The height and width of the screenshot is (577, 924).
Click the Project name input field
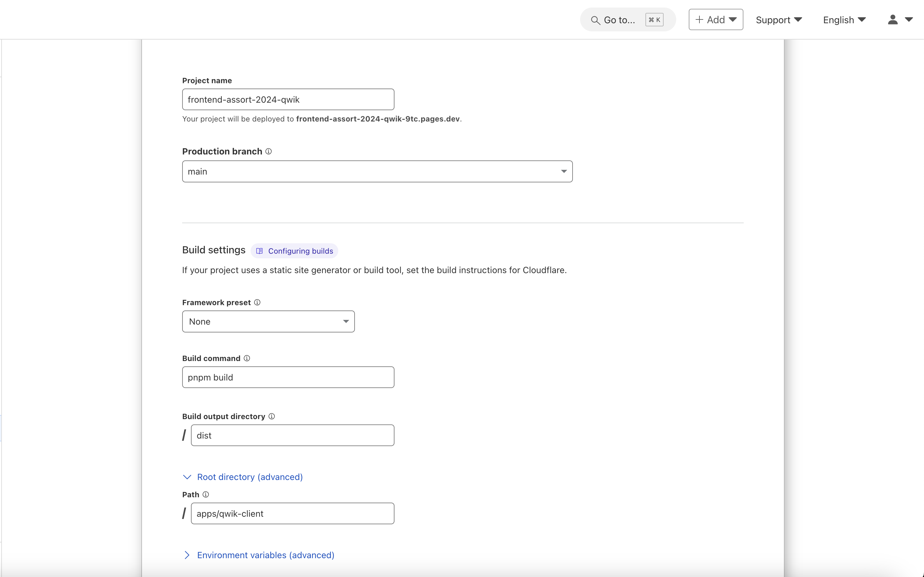pos(288,100)
